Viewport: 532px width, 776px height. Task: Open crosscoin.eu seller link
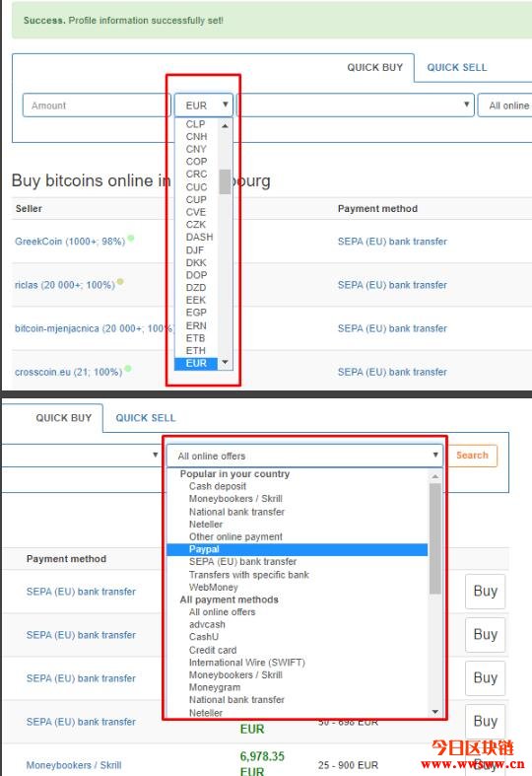coord(68,372)
